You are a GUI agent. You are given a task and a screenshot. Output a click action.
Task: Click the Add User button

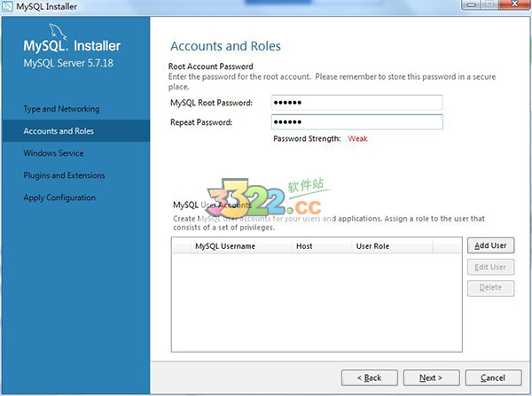click(x=490, y=245)
